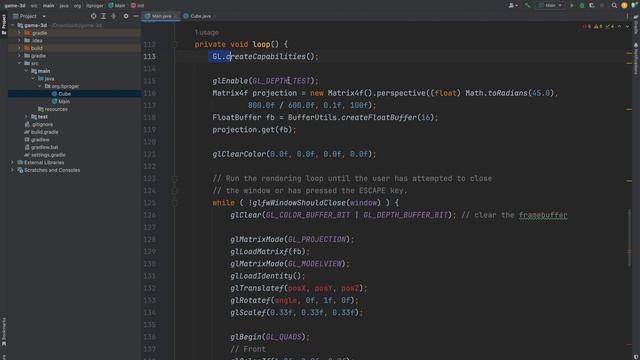The width and height of the screenshot is (640, 360).
Task: Click the orange IDE updates icon
Action: click(x=624, y=6)
